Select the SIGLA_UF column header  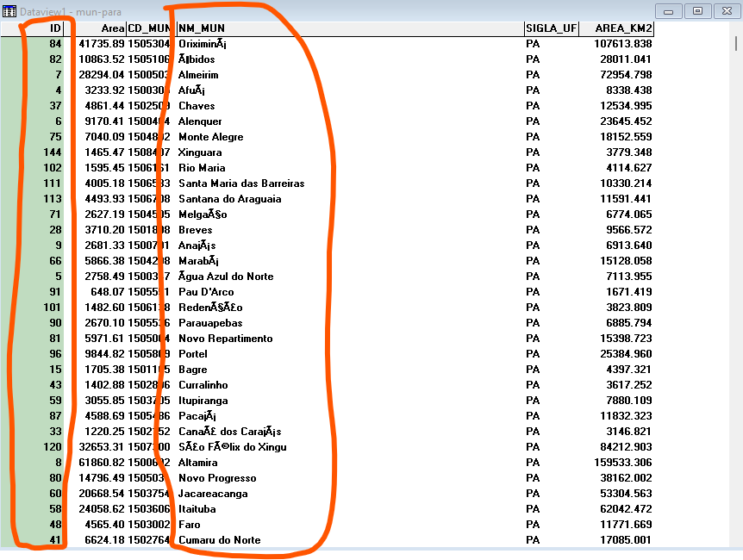pyautogui.click(x=552, y=28)
